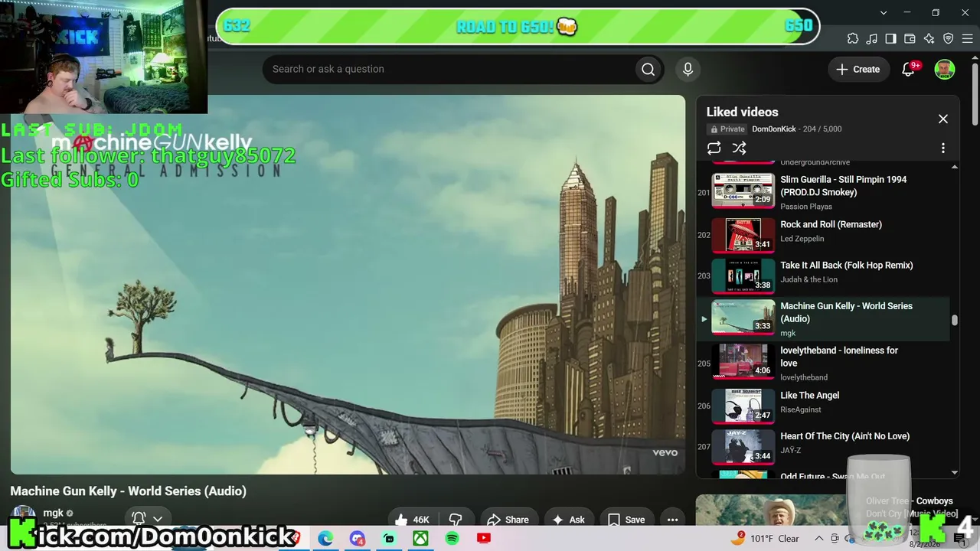Start voice search with microphone icon
Image resolution: width=980 pixels, height=551 pixels.
[x=688, y=69]
